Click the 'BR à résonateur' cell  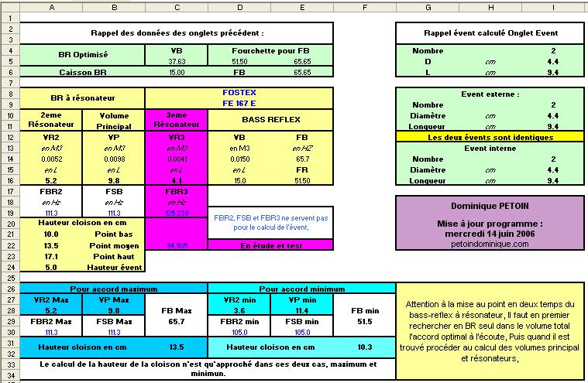(x=82, y=98)
